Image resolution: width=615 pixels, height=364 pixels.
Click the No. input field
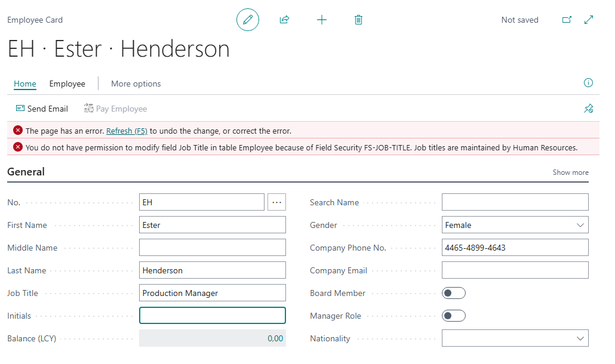[202, 202]
